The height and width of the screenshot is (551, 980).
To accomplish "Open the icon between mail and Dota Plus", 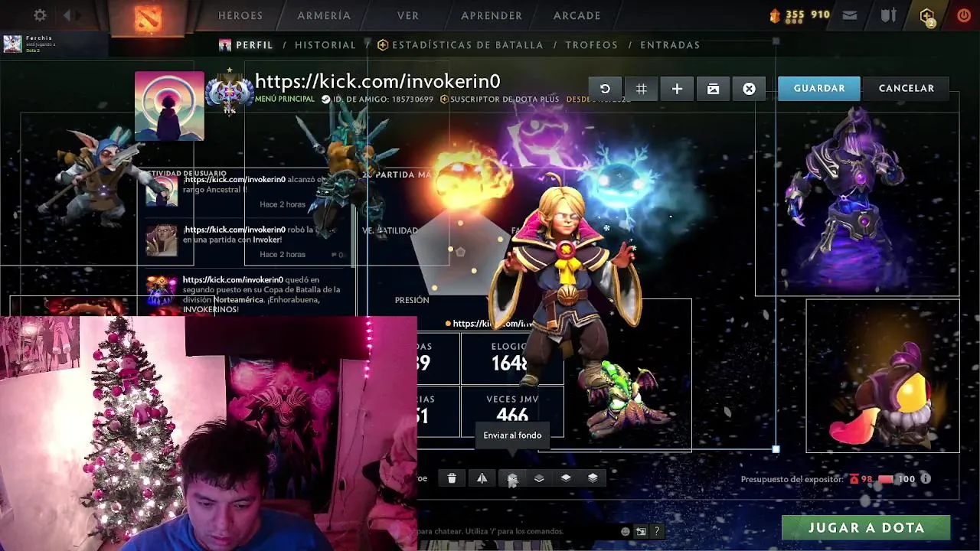I will pos(888,15).
